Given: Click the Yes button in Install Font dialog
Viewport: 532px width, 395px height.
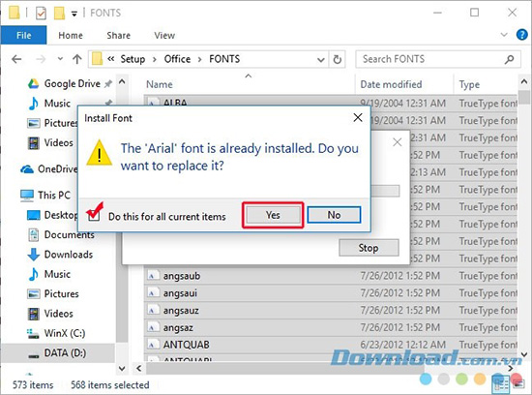Looking at the screenshot, I should click(273, 215).
